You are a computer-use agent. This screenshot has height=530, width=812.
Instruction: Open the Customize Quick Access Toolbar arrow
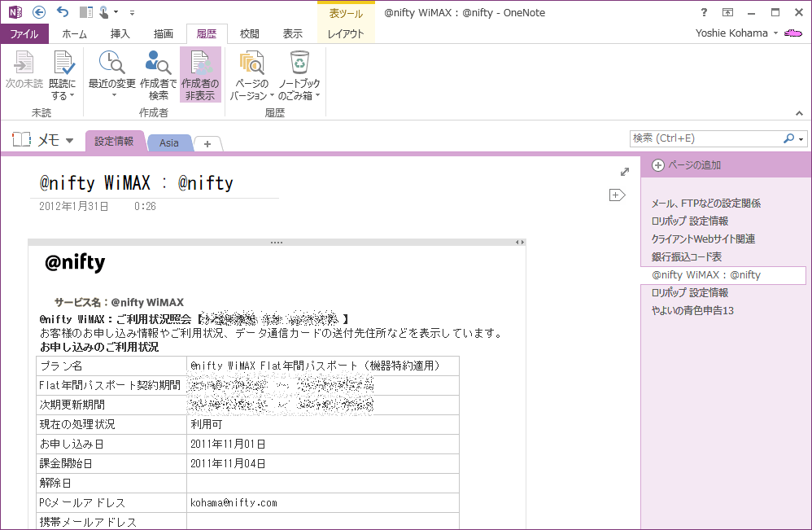[x=132, y=12]
